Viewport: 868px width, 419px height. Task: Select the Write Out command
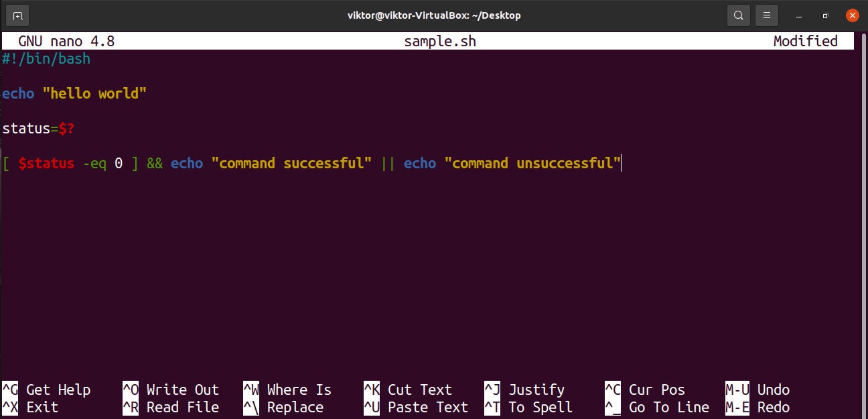(x=182, y=390)
